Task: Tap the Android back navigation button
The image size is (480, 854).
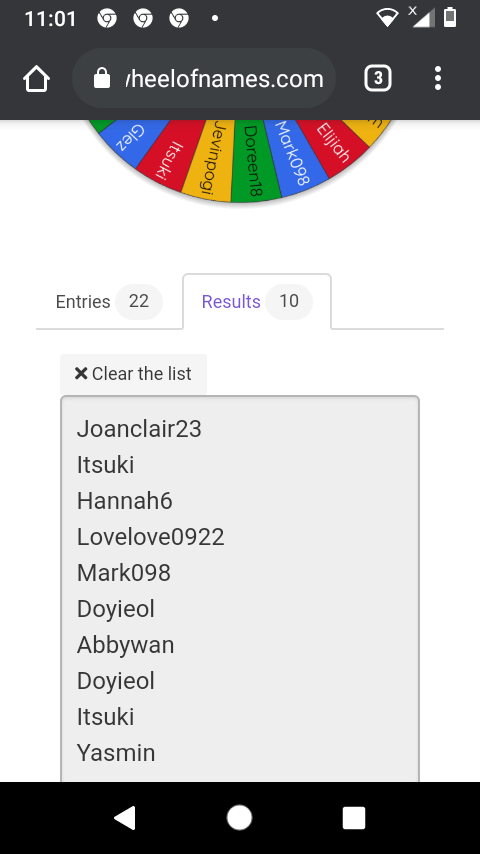Action: 125,818
